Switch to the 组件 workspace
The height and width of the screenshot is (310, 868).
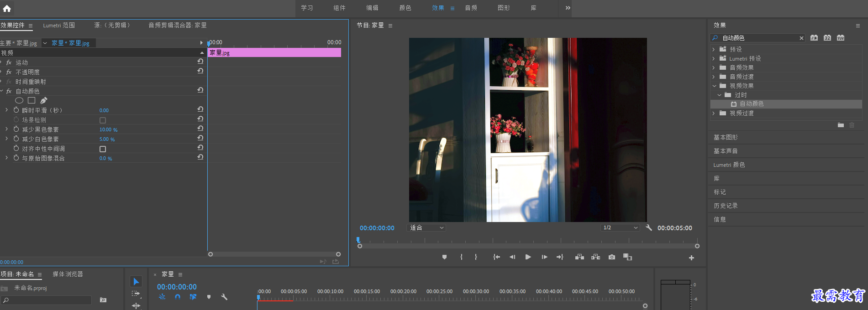tap(339, 8)
